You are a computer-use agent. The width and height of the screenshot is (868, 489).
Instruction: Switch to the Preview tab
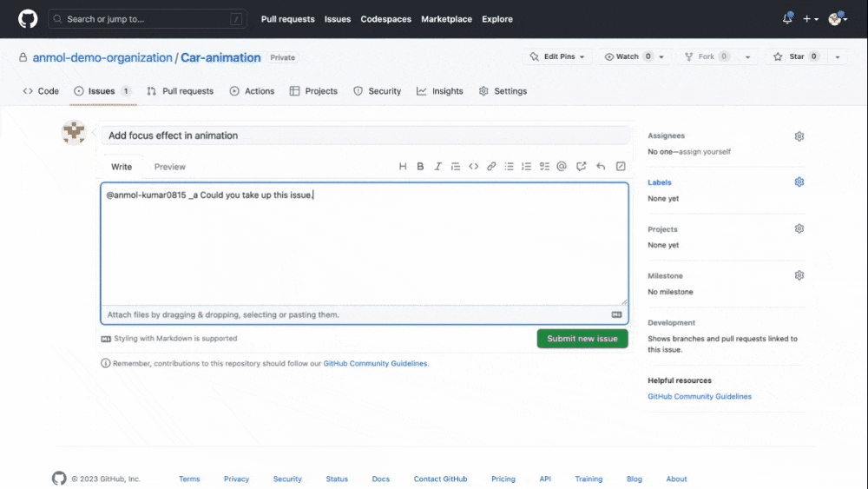(x=170, y=167)
